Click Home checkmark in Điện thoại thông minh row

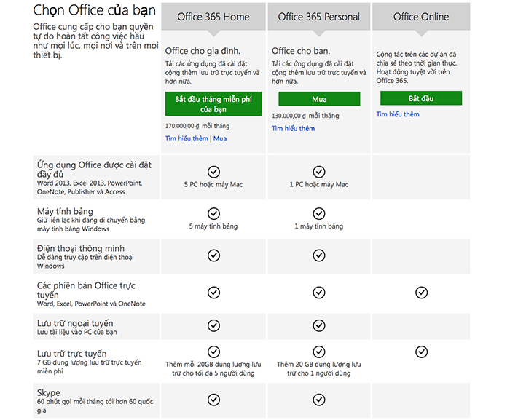point(213,255)
